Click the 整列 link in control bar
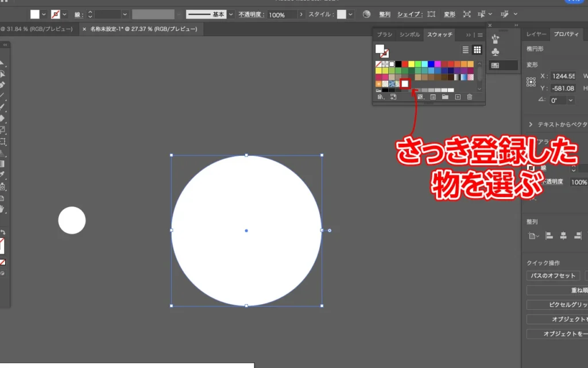The height and width of the screenshot is (368, 588). 384,14
